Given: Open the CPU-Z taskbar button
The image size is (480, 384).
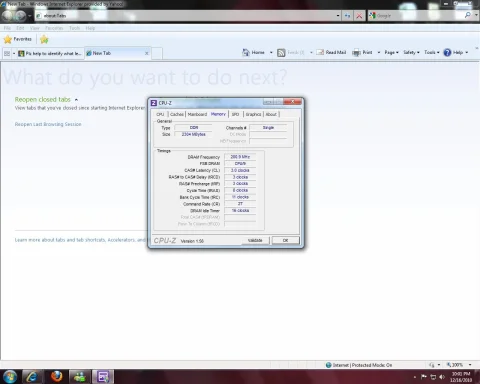Looking at the screenshot, I should tap(103, 377).
